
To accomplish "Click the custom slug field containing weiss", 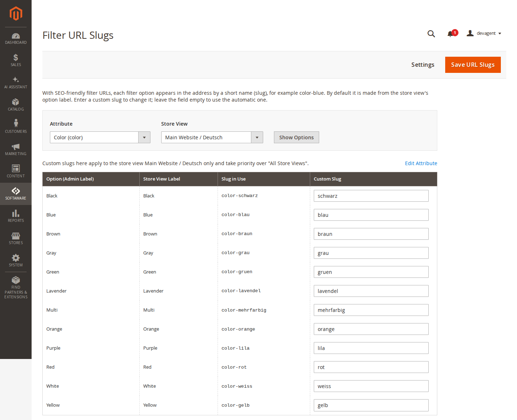I will [371, 386].
